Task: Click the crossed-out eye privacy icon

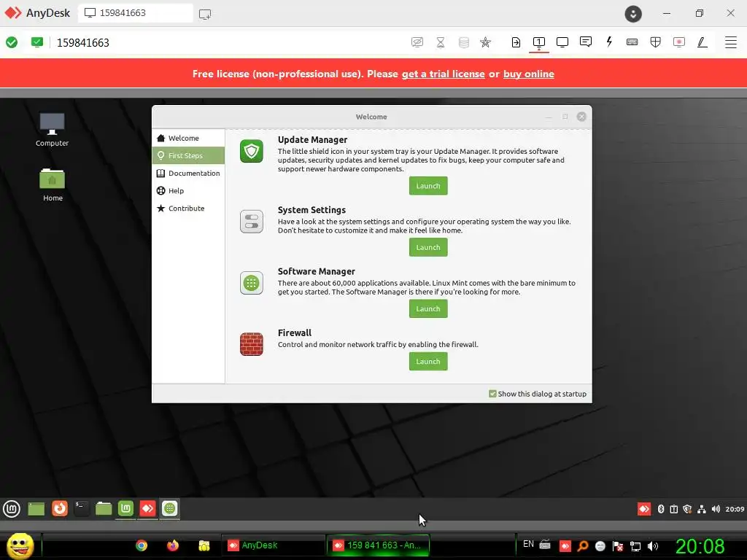Action: (417, 42)
